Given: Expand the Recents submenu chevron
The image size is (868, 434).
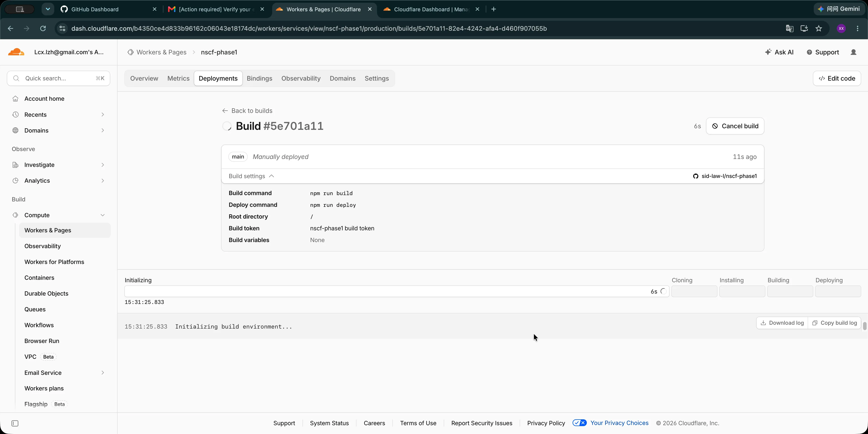Looking at the screenshot, I should [102, 114].
